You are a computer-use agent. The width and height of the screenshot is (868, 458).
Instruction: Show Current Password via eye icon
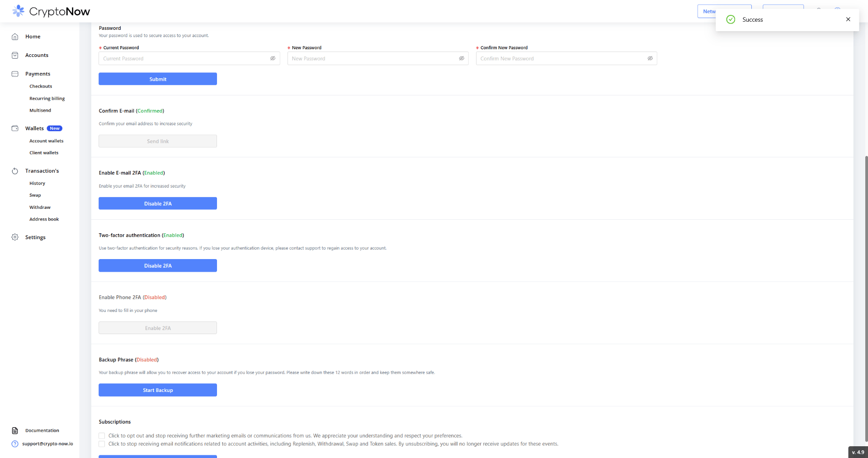point(273,58)
